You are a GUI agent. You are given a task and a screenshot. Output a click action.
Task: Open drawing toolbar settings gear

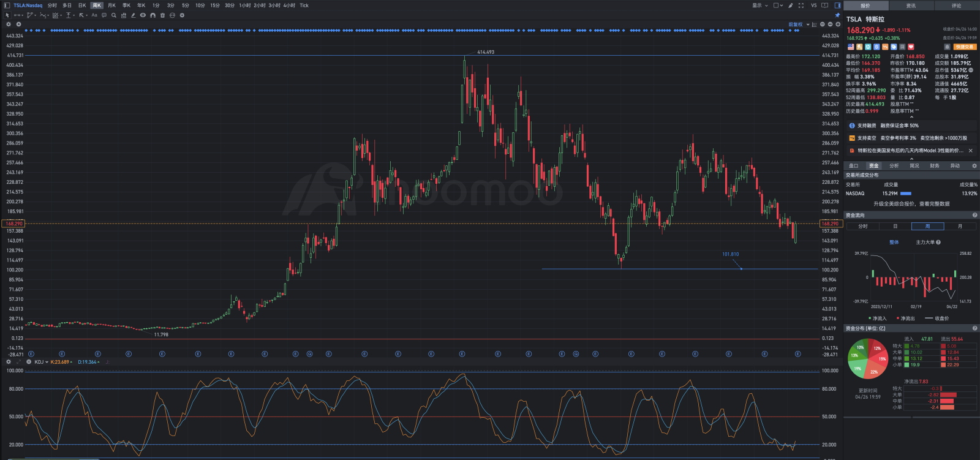click(x=182, y=15)
